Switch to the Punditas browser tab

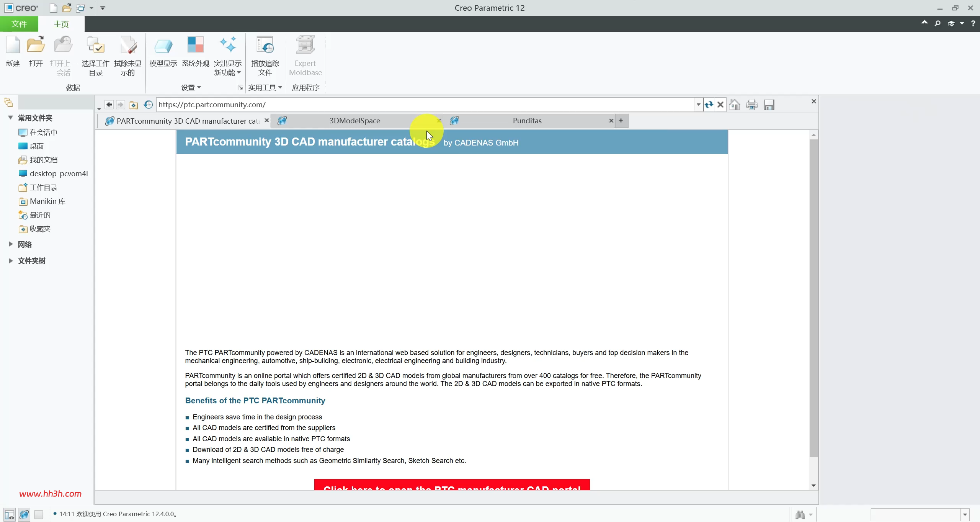tap(528, 121)
